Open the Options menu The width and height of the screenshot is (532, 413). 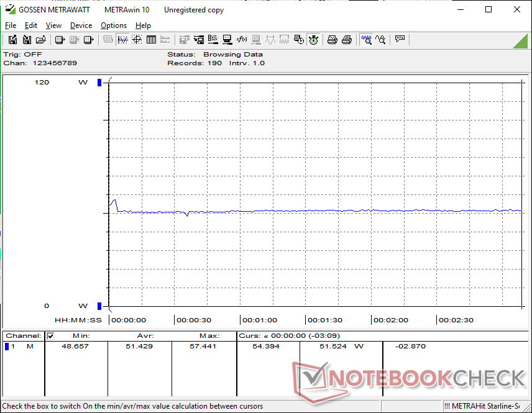[114, 25]
